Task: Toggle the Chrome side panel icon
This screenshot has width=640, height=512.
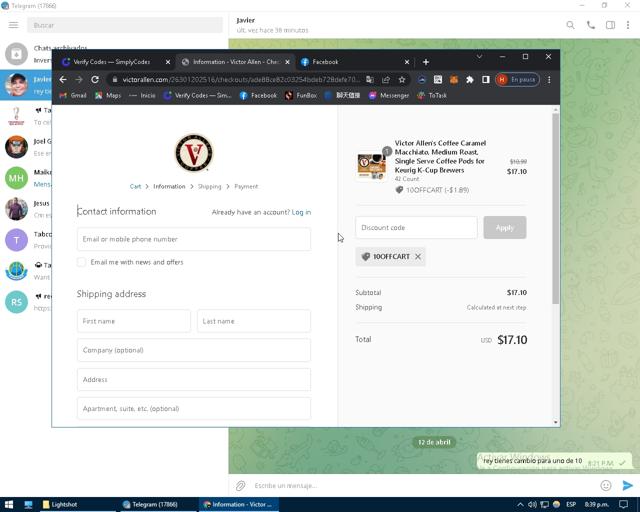Action: click(x=485, y=80)
